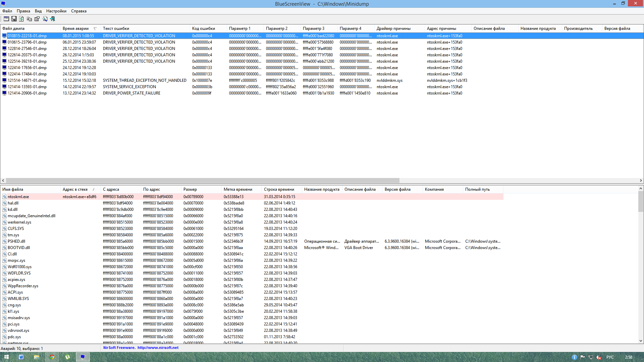Click the Find magnifier icon
This screenshot has width=644, height=362.
pos(45,19)
